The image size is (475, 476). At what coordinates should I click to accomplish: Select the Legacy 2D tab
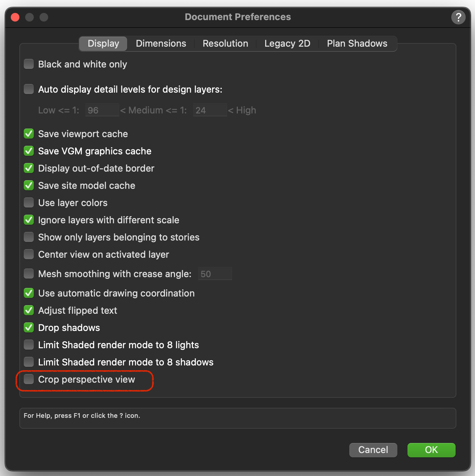point(287,43)
